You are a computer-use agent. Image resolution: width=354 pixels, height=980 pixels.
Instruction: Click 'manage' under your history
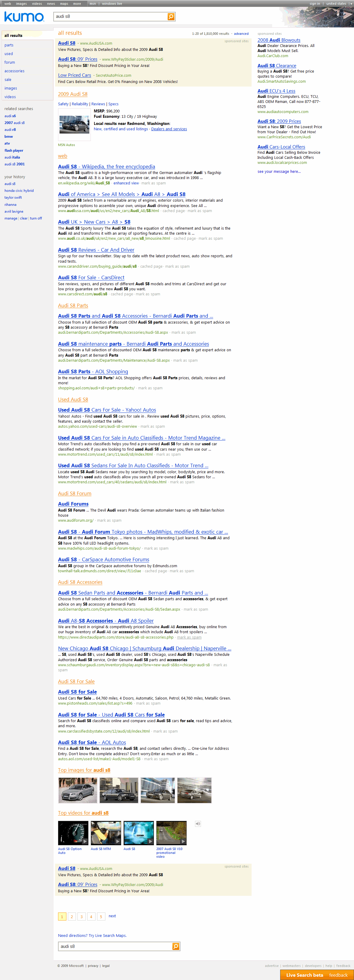click(11, 218)
